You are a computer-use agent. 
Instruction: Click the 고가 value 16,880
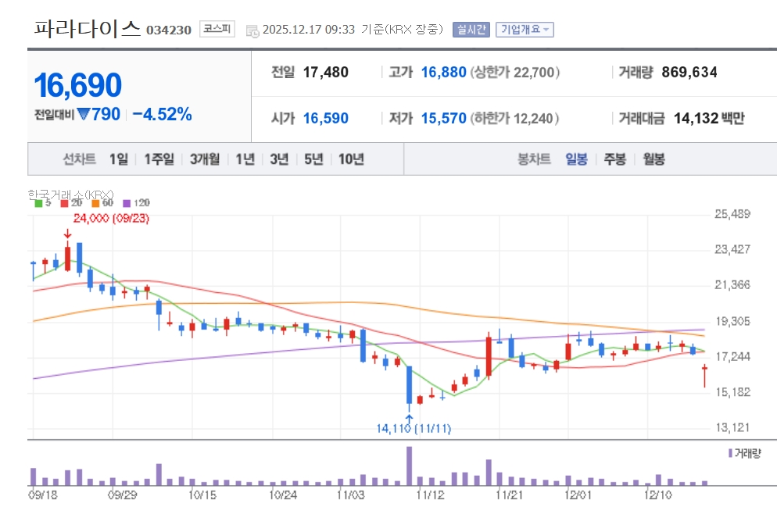tap(443, 73)
